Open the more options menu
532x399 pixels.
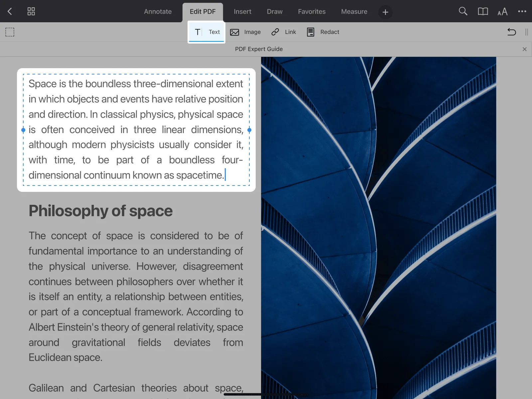[522, 11]
